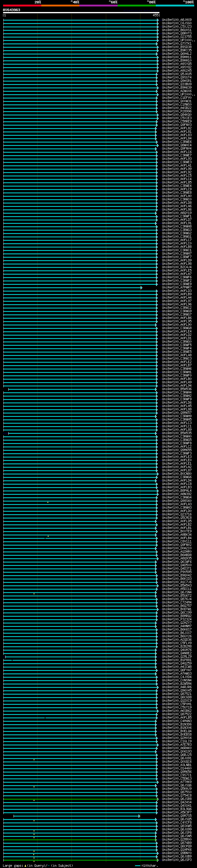Select label UniRef100_Q6JSR8 beside green bar

177,799
